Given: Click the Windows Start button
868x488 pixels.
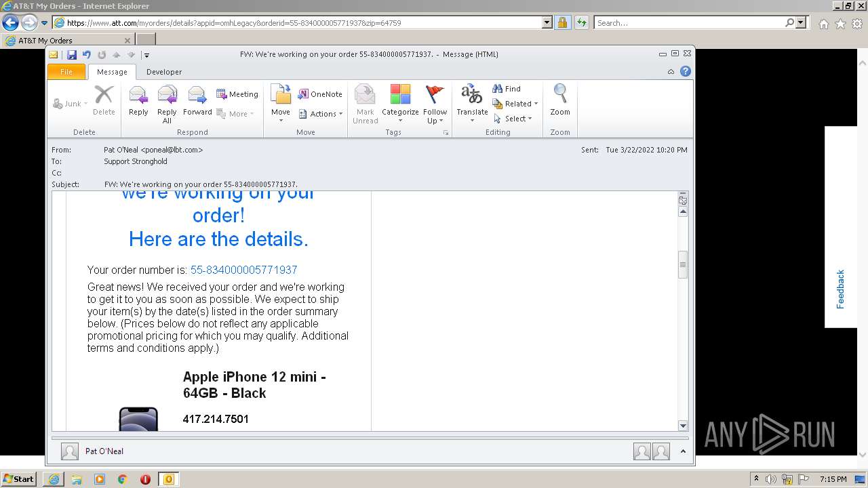Looking at the screenshot, I should pyautogui.click(x=18, y=479).
